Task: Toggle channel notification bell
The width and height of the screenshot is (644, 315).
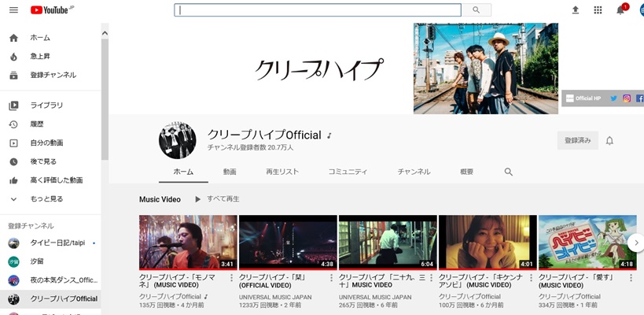Action: tap(609, 141)
